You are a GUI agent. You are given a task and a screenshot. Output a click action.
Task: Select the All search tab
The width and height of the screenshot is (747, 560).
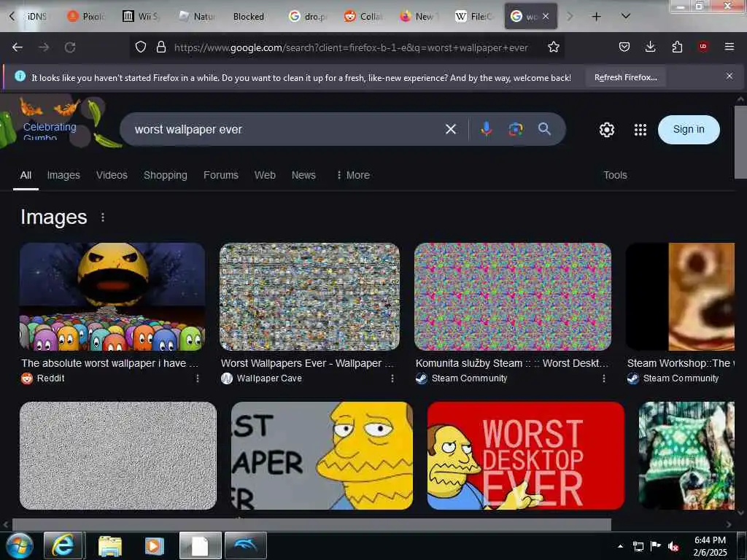tap(26, 175)
